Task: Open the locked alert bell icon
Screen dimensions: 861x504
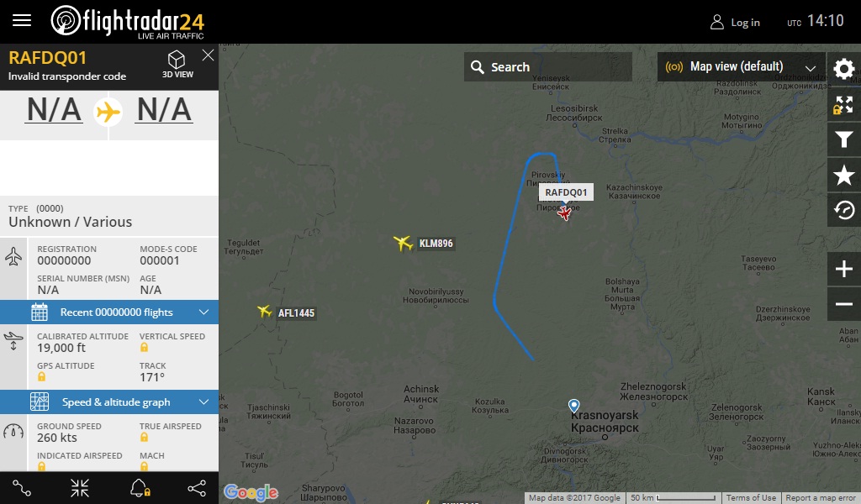Action: click(x=140, y=488)
